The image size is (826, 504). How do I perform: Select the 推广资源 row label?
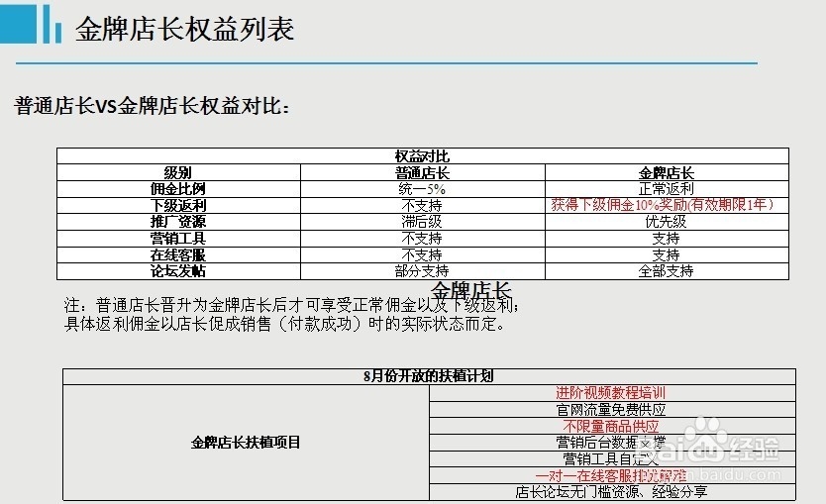point(178,221)
